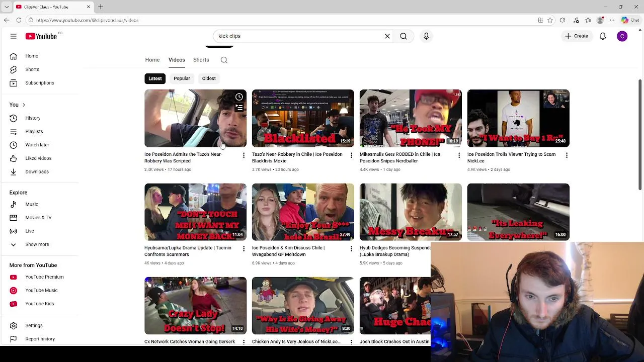Viewport: 644px width, 362px height.
Task: Open options menu for Hyubsama/Lupka Drama Update video
Action: 244,249
